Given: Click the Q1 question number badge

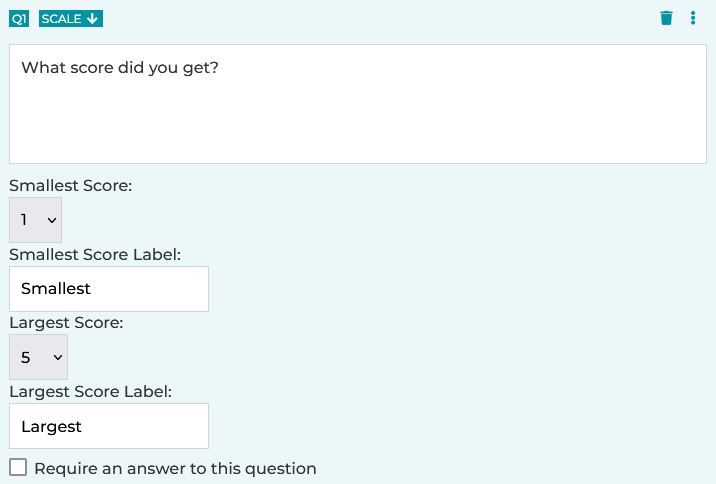Looking at the screenshot, I should (x=19, y=19).
